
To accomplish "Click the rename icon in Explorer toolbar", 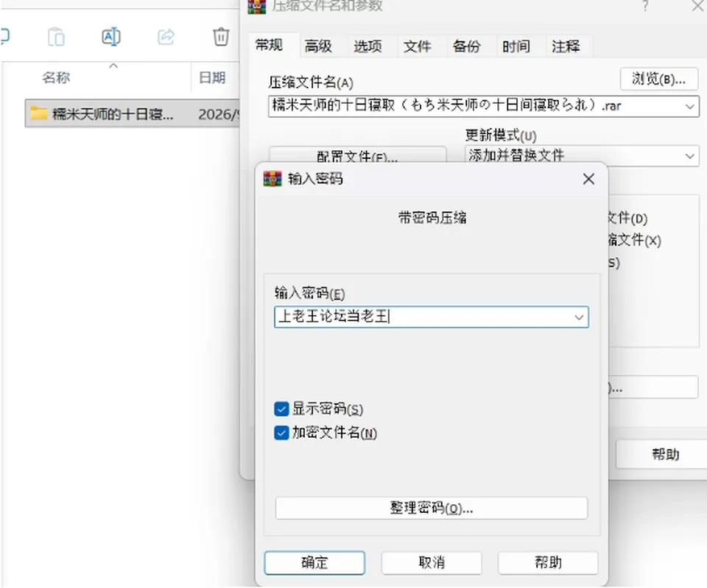I will (x=111, y=37).
